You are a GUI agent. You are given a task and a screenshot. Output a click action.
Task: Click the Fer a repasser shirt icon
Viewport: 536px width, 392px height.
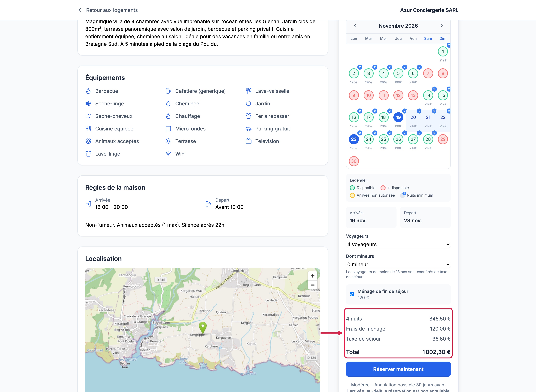248,116
